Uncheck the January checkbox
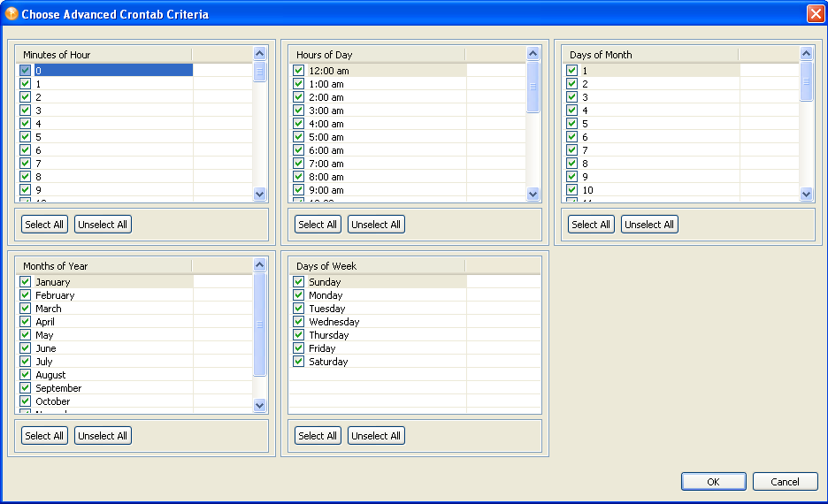 tap(25, 281)
